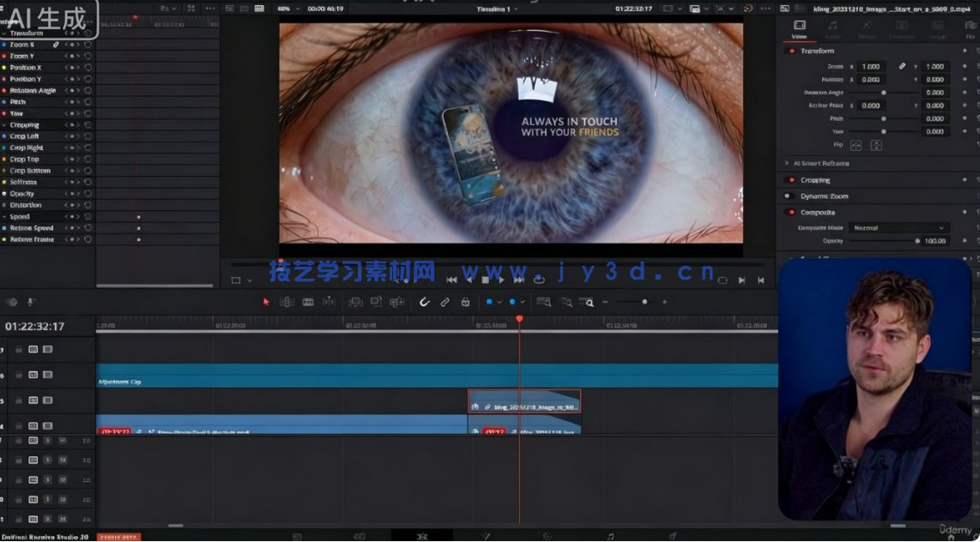Click the Dynamic Zoom section label

click(824, 196)
